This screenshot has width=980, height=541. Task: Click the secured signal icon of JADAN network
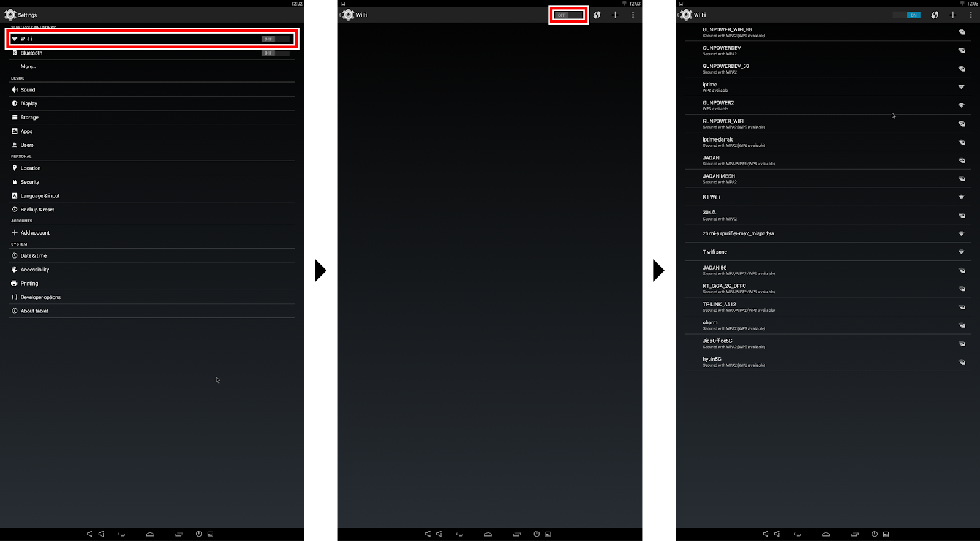(x=961, y=161)
